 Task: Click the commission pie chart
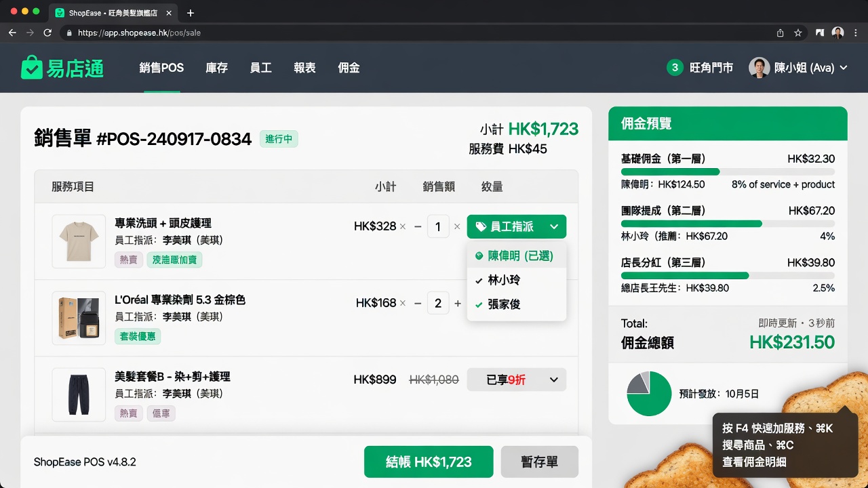(649, 393)
